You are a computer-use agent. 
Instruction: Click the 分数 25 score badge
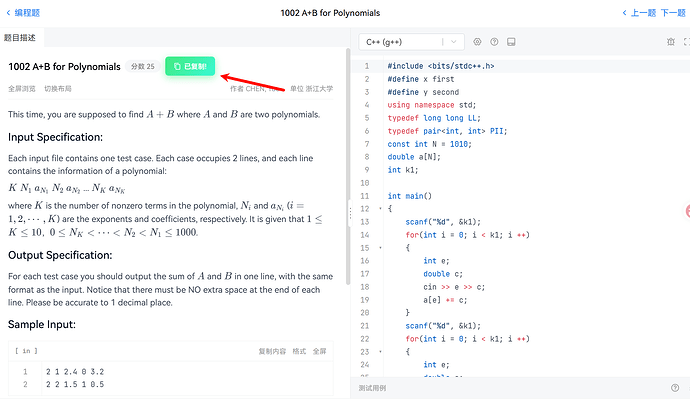coord(143,66)
